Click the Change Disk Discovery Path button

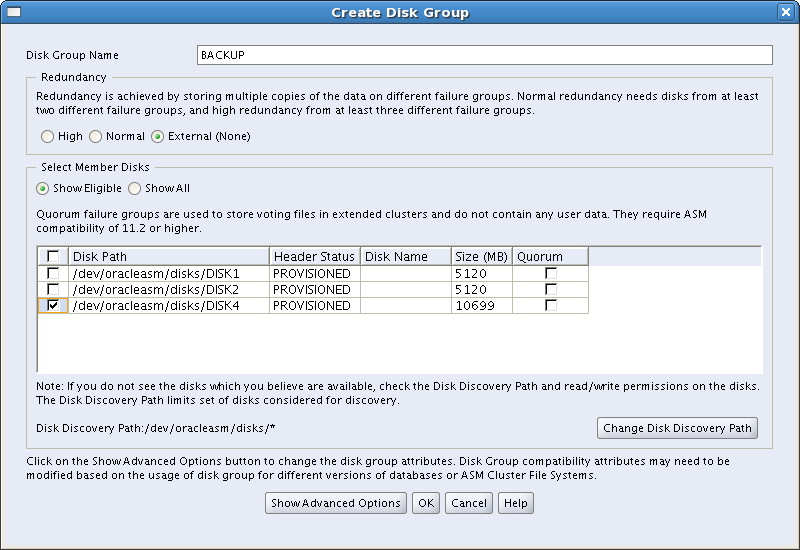677,428
